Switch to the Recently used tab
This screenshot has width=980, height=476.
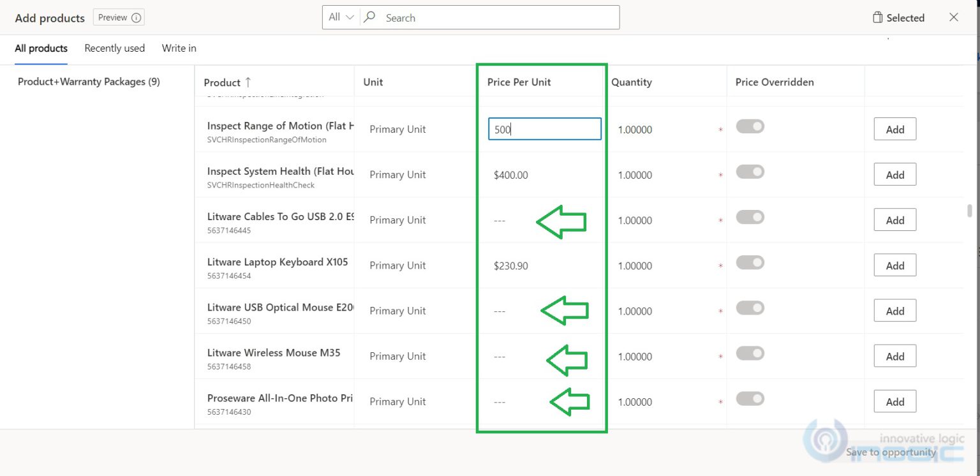coord(114,48)
